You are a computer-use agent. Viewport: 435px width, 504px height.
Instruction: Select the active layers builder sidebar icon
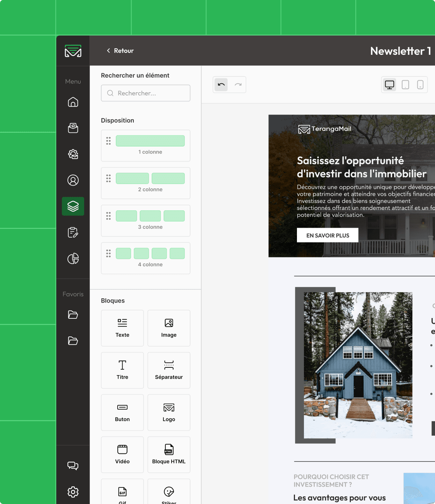click(73, 206)
